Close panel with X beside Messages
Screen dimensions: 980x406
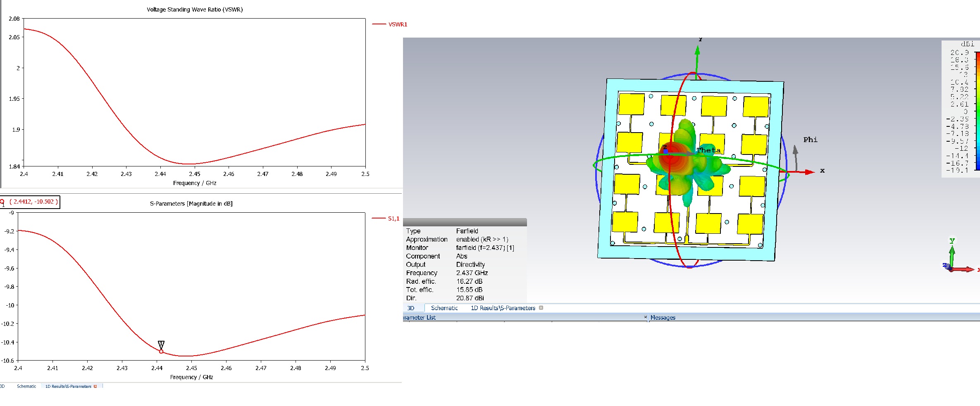(x=645, y=317)
